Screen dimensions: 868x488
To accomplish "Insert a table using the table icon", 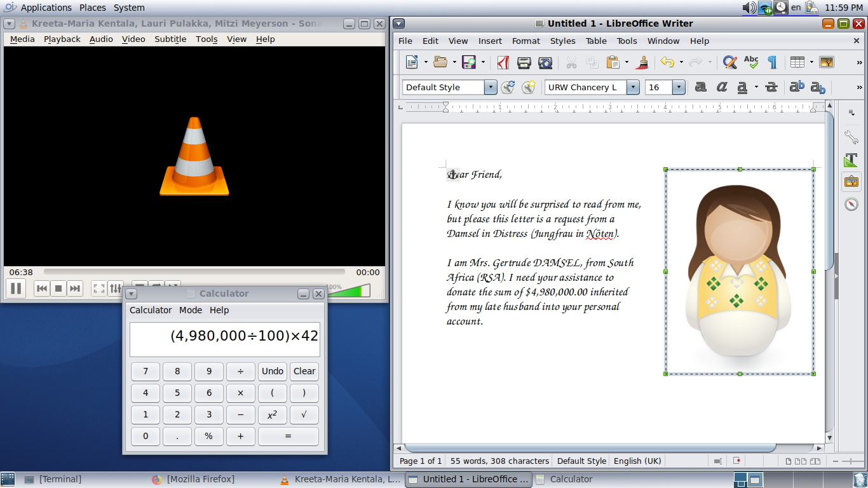I will (797, 62).
